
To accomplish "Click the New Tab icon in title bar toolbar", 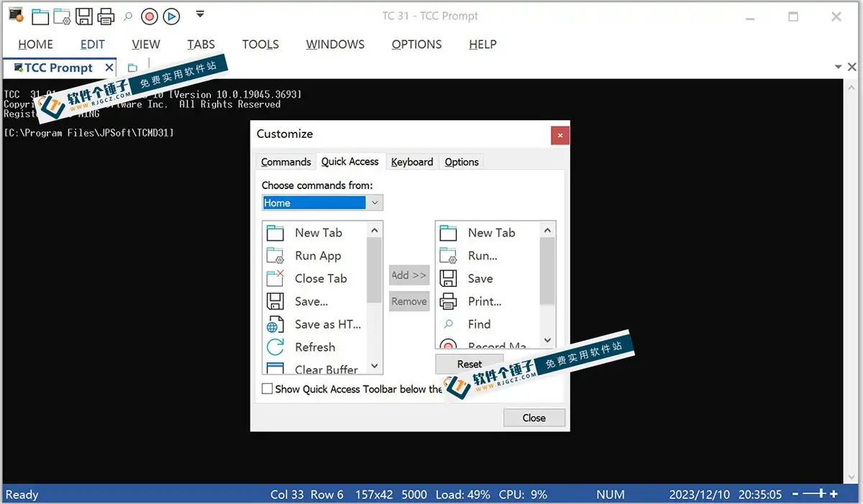I will [40, 16].
